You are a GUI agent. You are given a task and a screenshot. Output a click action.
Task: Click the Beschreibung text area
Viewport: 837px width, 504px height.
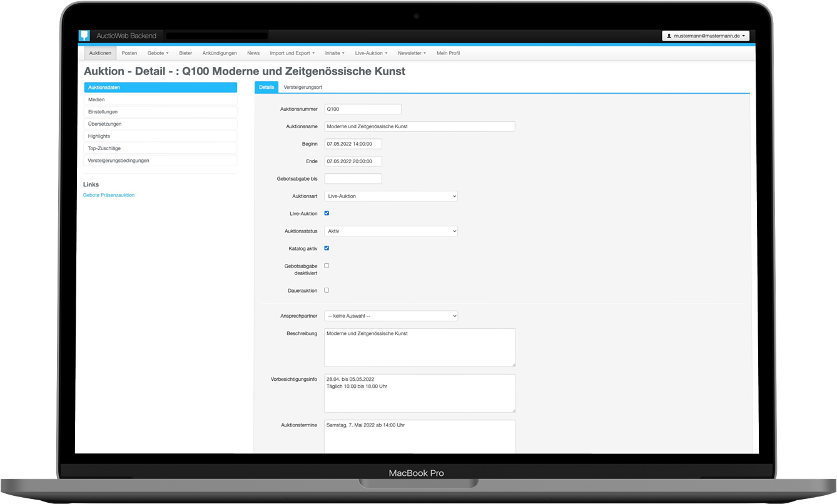tap(419, 347)
